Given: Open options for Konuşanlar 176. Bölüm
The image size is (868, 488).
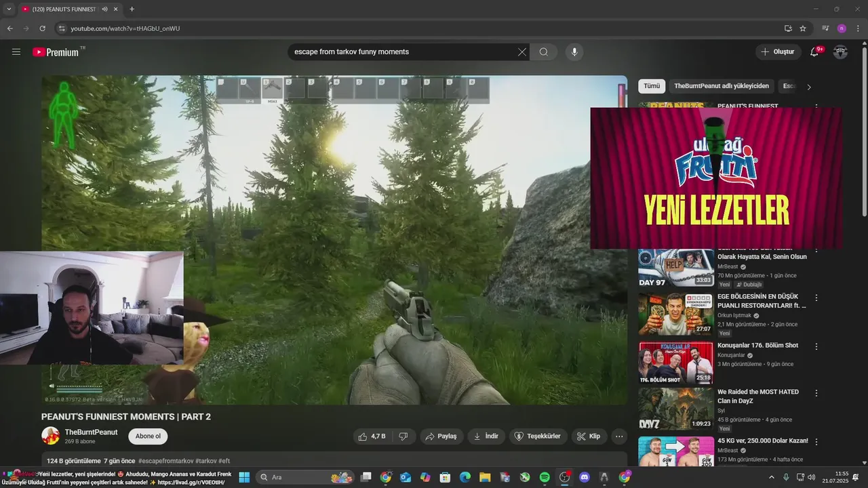Looking at the screenshot, I should click(816, 346).
